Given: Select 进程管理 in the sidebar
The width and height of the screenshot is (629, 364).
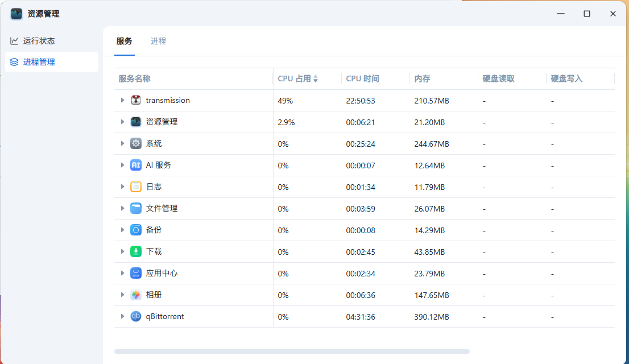Looking at the screenshot, I should pos(39,62).
